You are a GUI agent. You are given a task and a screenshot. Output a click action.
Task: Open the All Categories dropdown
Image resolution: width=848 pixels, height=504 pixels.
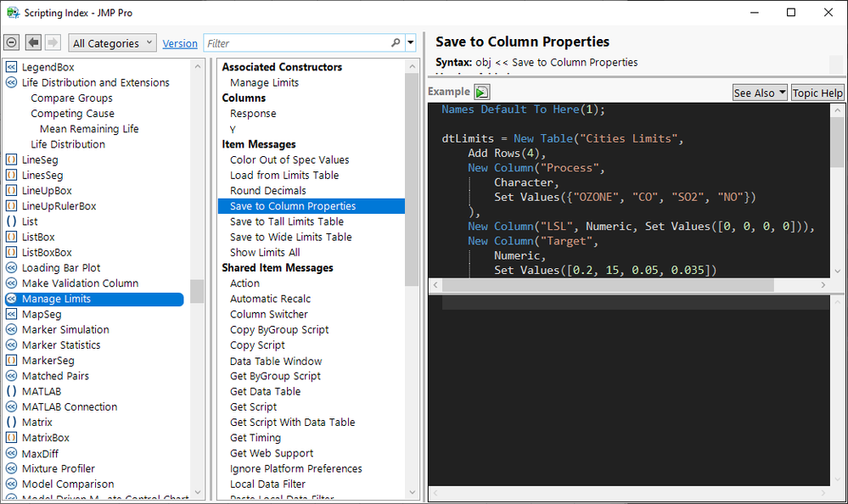(x=112, y=43)
